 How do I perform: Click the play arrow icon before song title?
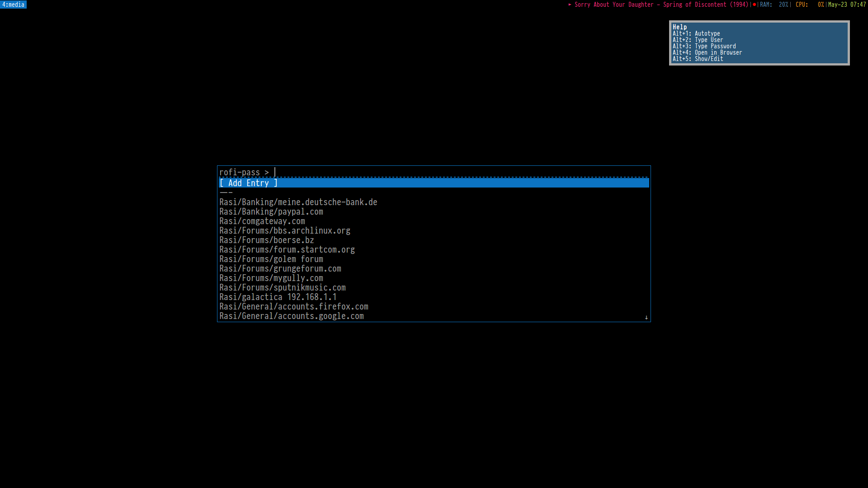click(x=570, y=5)
